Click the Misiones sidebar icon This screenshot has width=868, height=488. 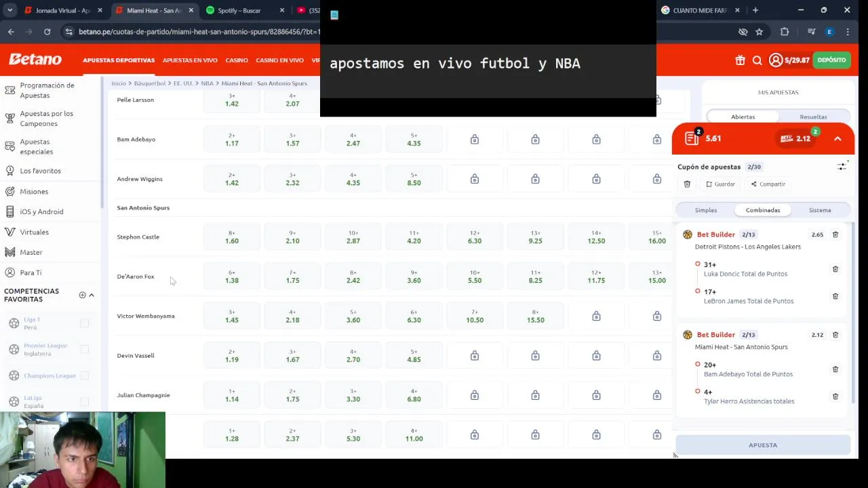pos(9,191)
